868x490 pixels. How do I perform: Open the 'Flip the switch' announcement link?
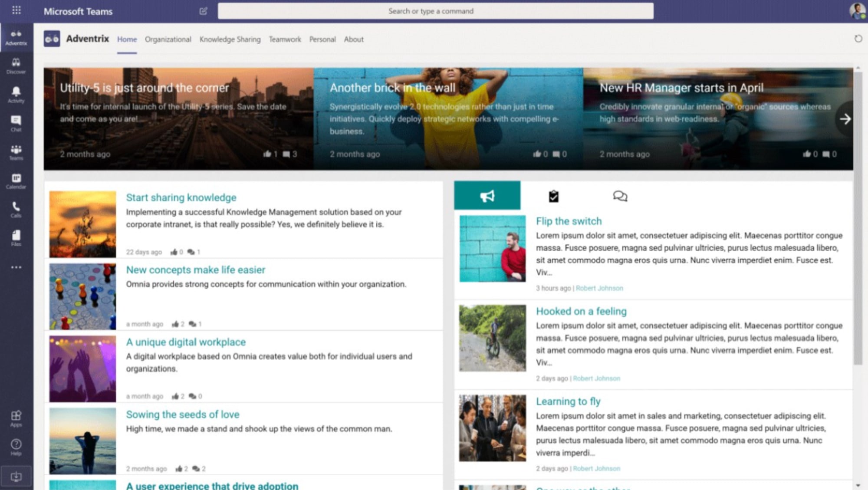click(569, 221)
